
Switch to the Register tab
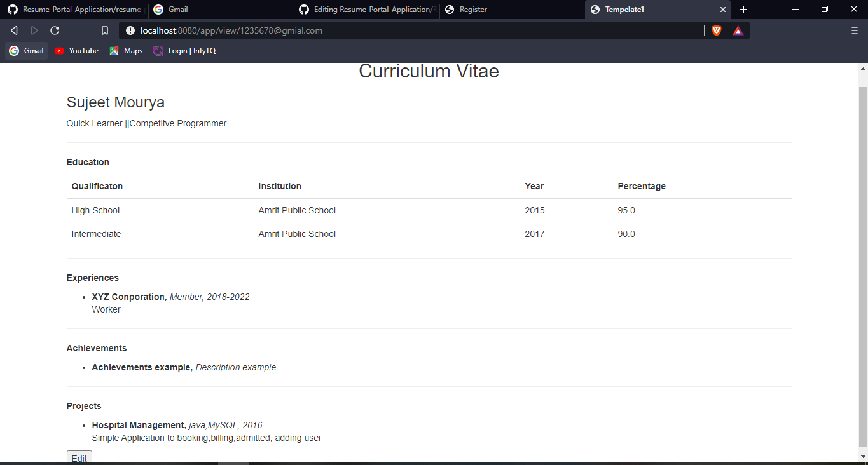click(513, 10)
